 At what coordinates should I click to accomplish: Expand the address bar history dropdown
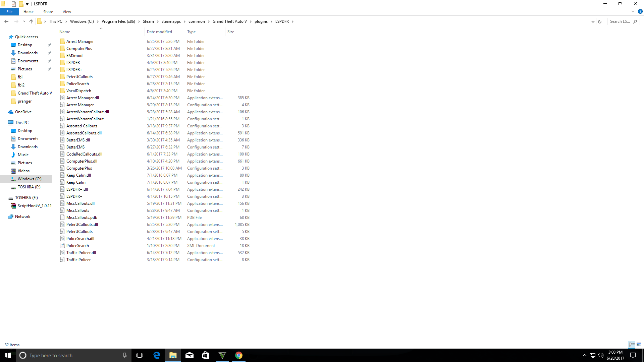(x=593, y=21)
